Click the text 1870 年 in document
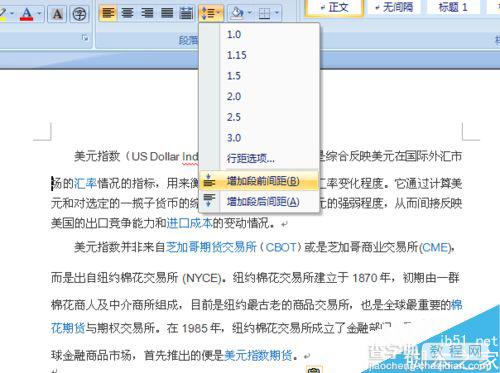 [371, 278]
